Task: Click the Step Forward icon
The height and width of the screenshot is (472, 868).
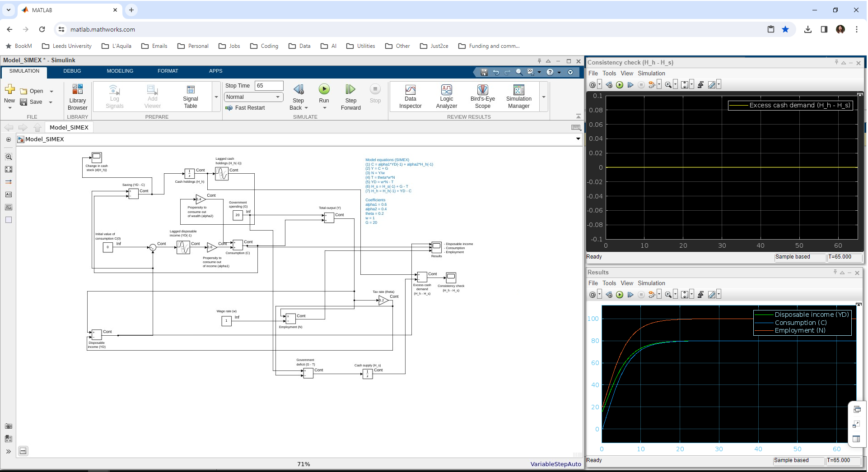Action: 350,89
